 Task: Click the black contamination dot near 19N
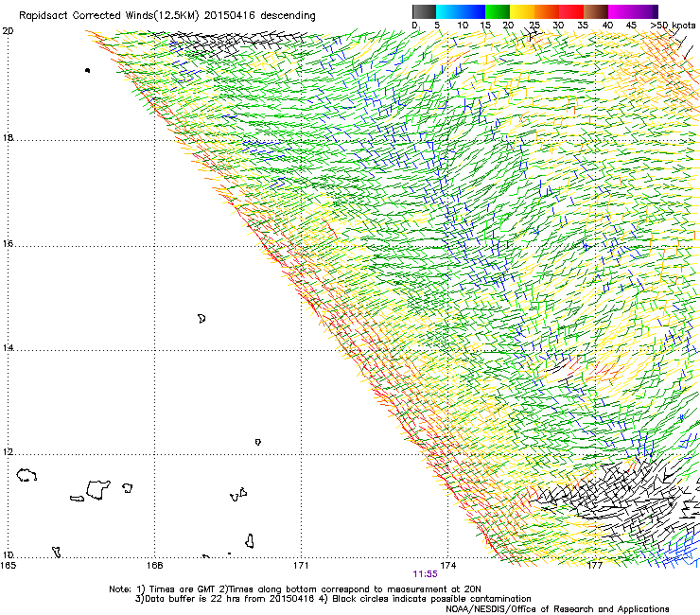click(x=87, y=70)
